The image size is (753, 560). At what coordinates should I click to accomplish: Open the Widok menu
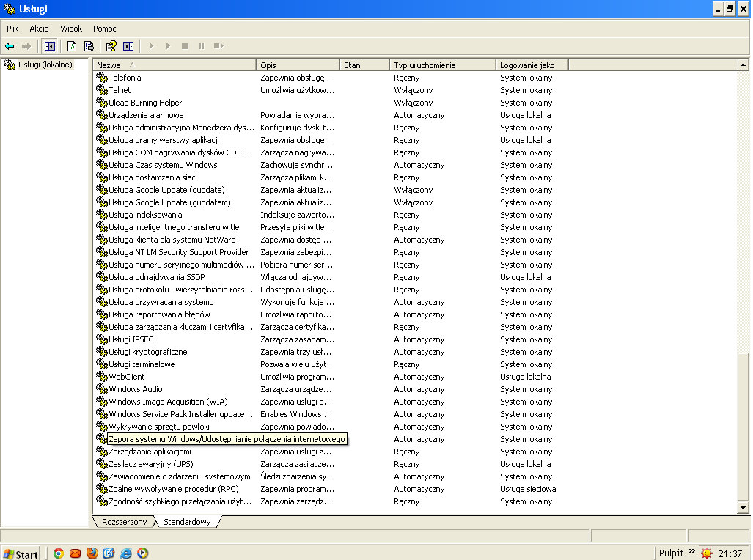point(71,29)
